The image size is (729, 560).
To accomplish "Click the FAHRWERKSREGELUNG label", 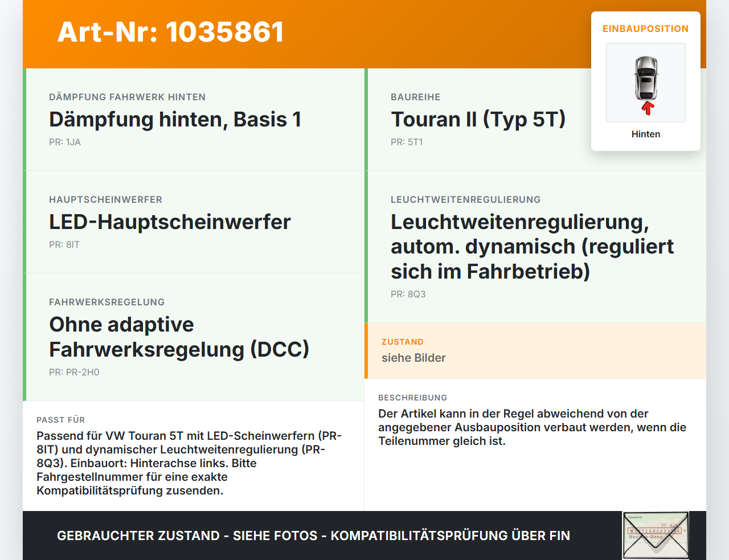I will (x=107, y=302).
